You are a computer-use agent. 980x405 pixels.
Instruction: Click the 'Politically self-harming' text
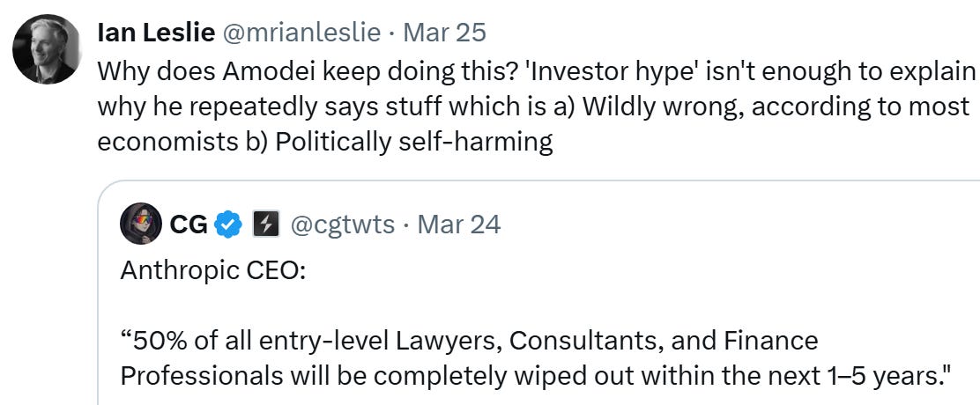(x=414, y=142)
